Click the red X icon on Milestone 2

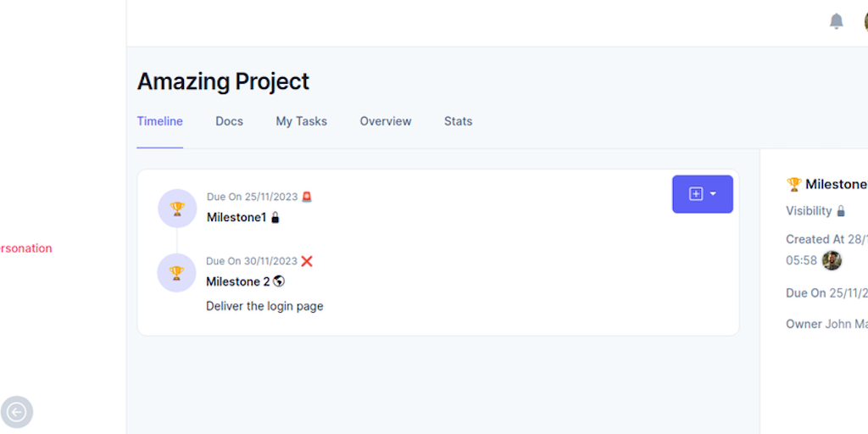[307, 261]
